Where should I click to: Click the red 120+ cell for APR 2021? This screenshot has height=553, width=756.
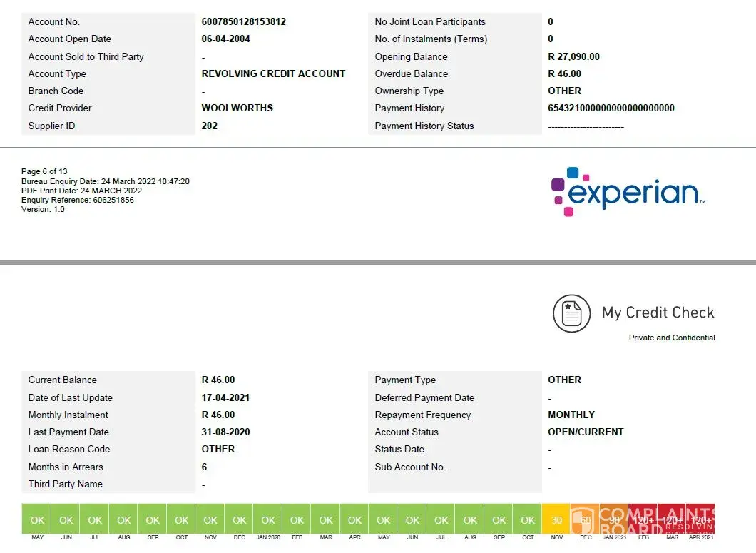pos(700,520)
